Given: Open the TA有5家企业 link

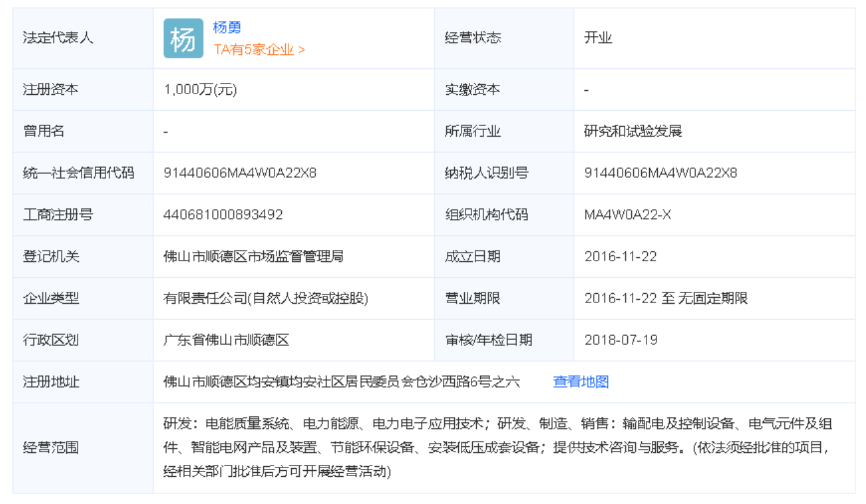Looking at the screenshot, I should click(259, 50).
